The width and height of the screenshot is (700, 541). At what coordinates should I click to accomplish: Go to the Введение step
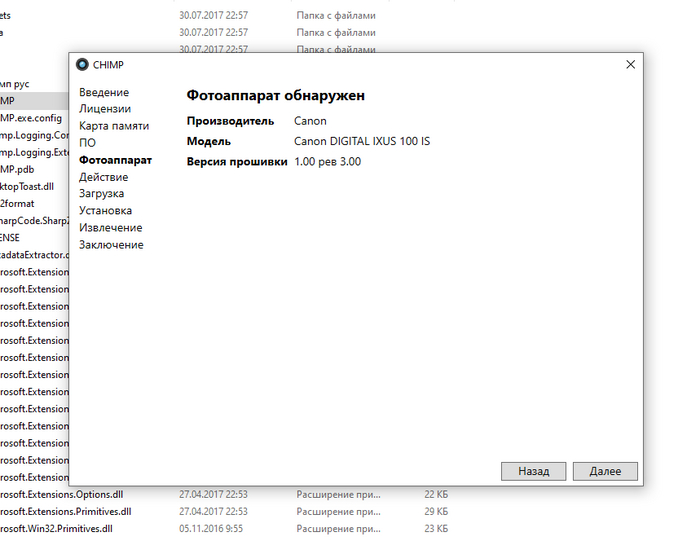tap(104, 92)
